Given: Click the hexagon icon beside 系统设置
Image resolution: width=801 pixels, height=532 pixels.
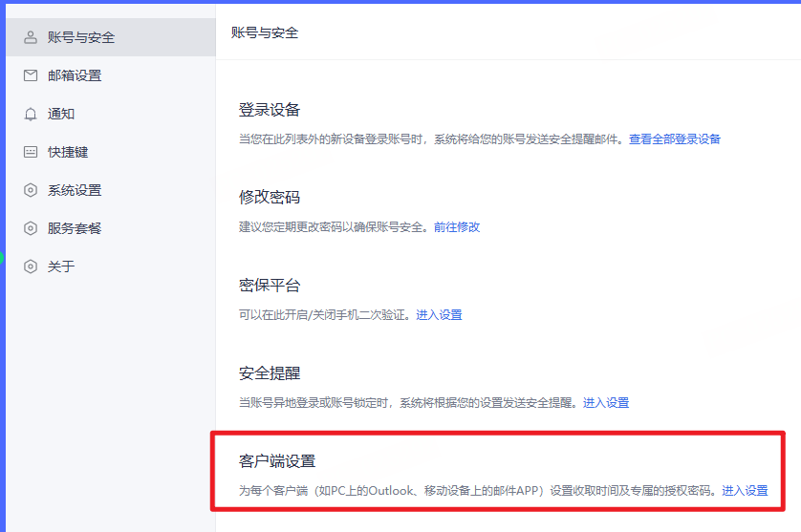Looking at the screenshot, I should point(31,190).
